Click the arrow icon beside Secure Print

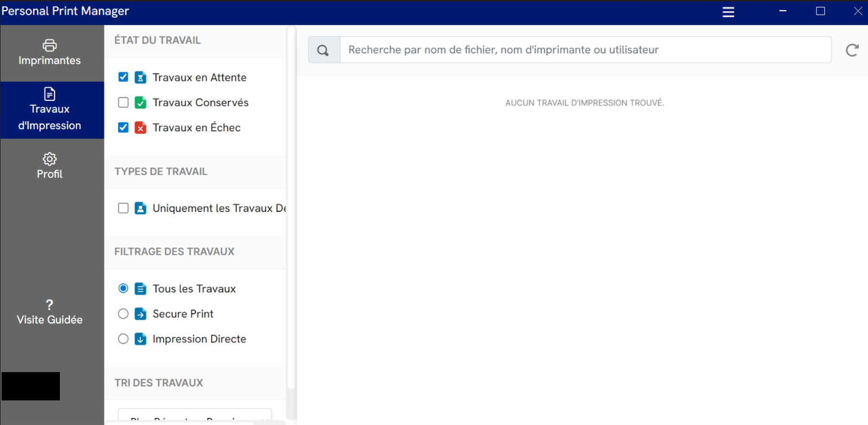tap(141, 314)
